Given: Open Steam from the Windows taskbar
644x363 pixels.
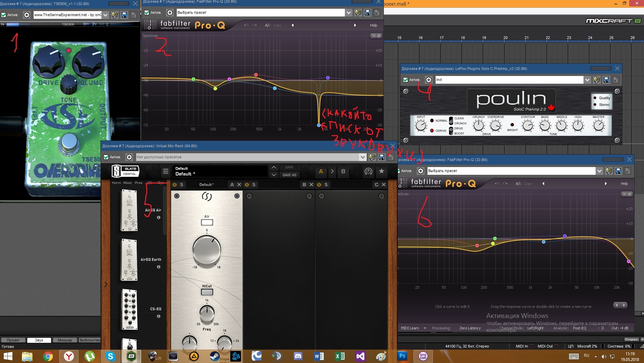Looking at the screenshot, I should (x=214, y=356).
